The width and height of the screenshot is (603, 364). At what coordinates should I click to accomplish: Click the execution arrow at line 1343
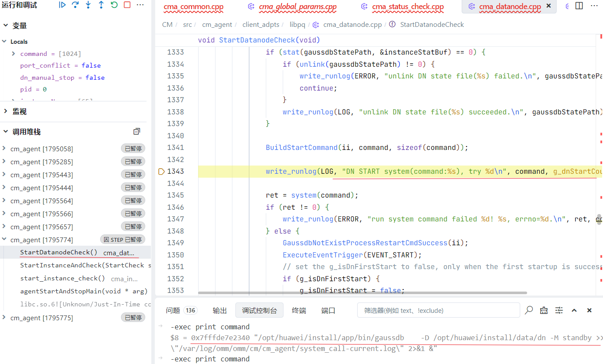tap(162, 172)
